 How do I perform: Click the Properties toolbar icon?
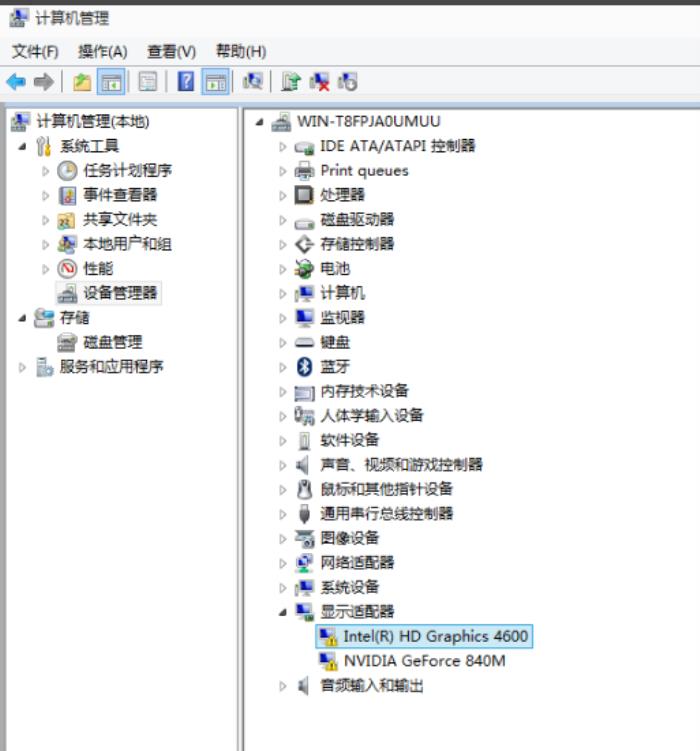point(148,82)
